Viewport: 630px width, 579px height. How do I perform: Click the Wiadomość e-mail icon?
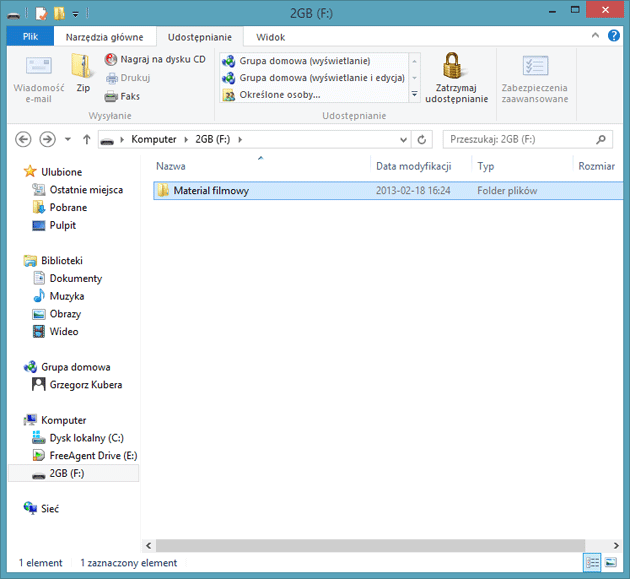point(39,66)
